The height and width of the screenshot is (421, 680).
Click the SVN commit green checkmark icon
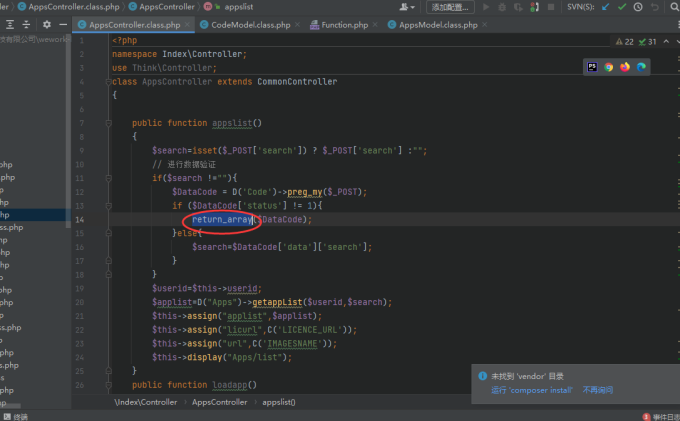(x=622, y=7)
